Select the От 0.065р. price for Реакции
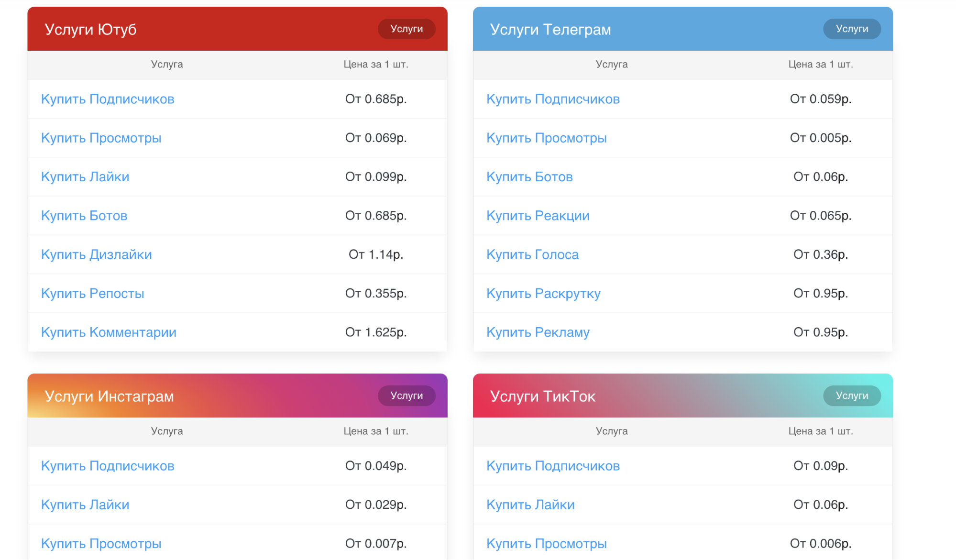The width and height of the screenshot is (956, 560). tap(821, 216)
